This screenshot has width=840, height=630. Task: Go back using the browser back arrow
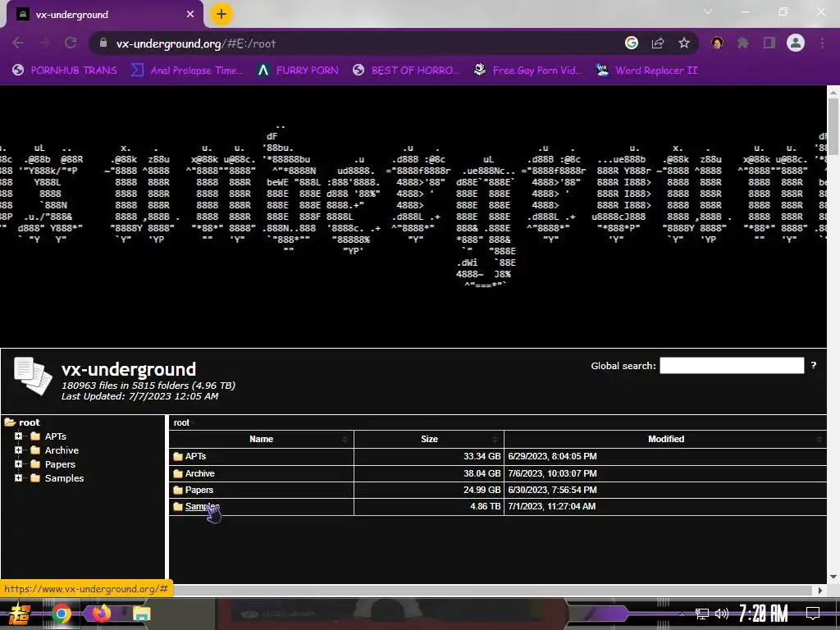pyautogui.click(x=18, y=43)
